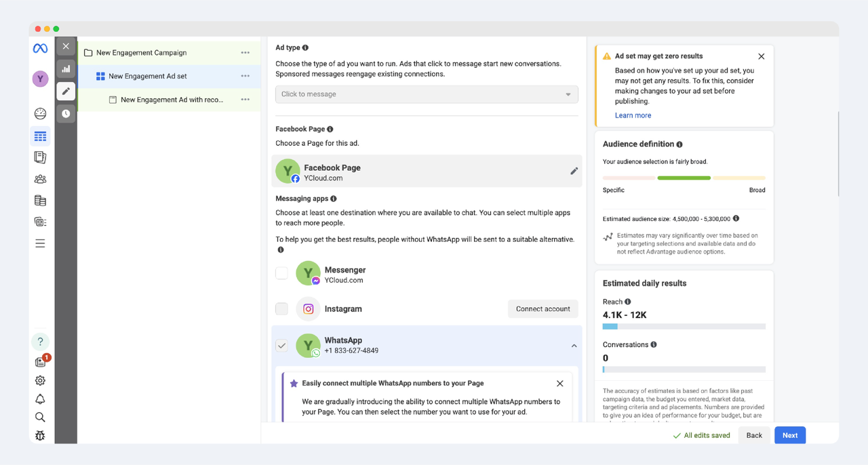
Task: Click the pencil edit icon in dark panel
Action: [66, 91]
